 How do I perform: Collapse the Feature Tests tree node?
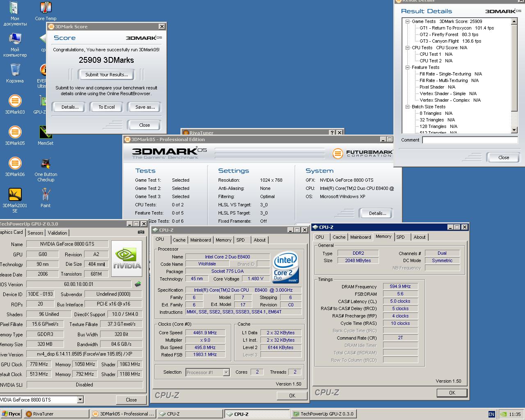point(407,67)
